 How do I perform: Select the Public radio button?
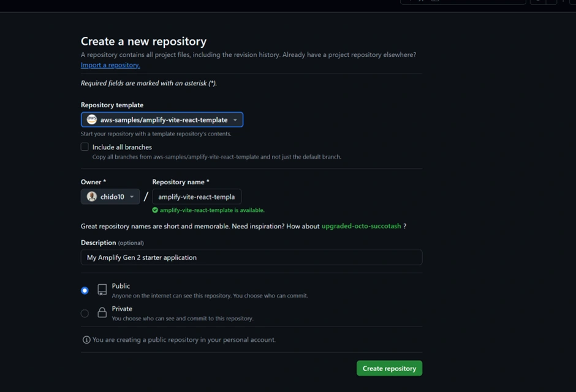point(85,290)
